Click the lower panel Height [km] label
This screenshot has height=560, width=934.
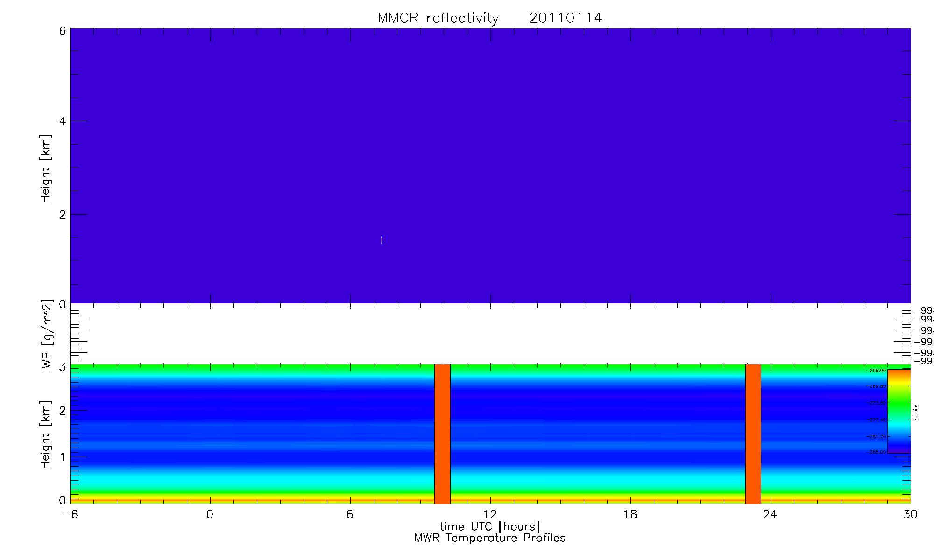pos(45,434)
